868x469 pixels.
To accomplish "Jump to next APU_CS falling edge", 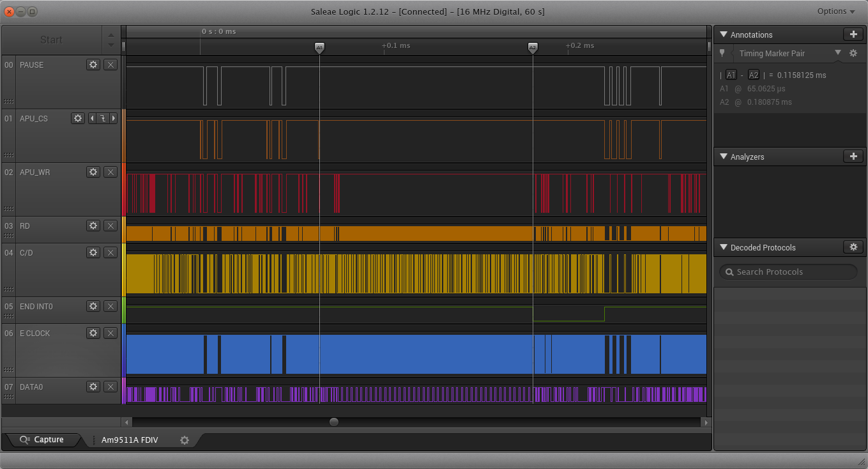I will point(114,118).
